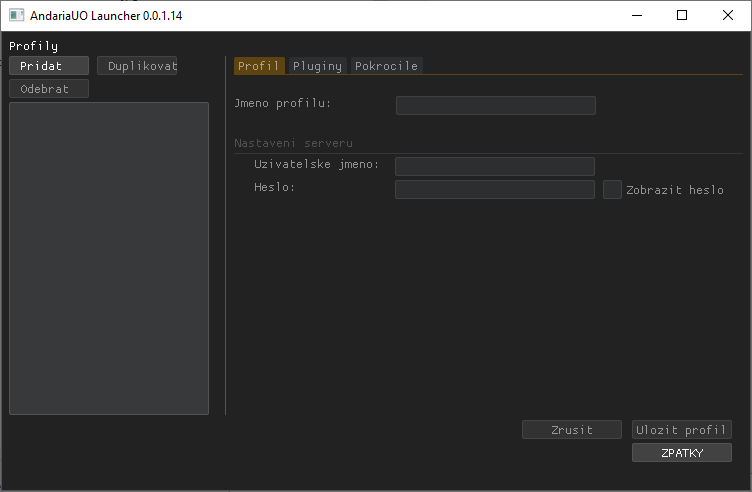This screenshot has width=752, height=492.
Task: Click the Uzivatelske jmeno input field
Action: (494, 166)
